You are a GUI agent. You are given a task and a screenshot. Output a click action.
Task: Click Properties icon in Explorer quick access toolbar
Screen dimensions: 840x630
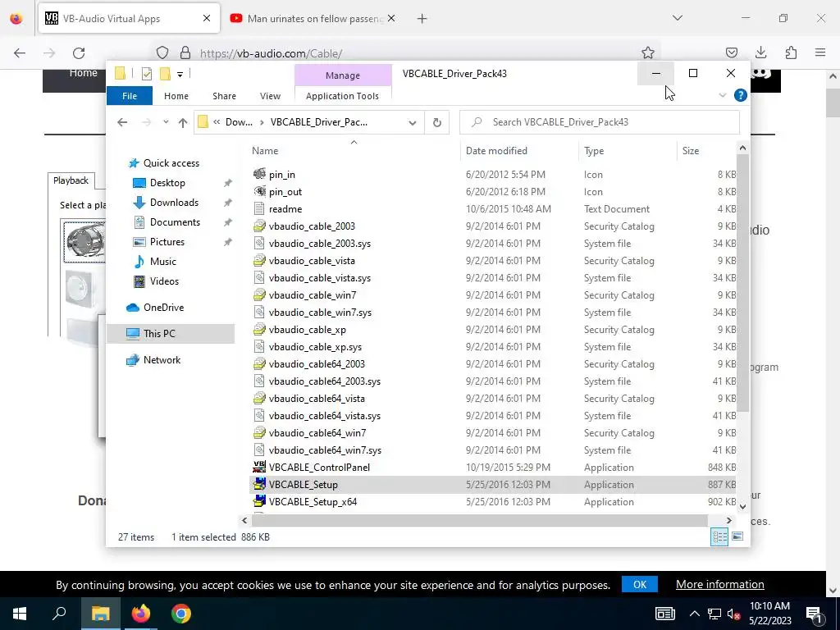coord(147,74)
